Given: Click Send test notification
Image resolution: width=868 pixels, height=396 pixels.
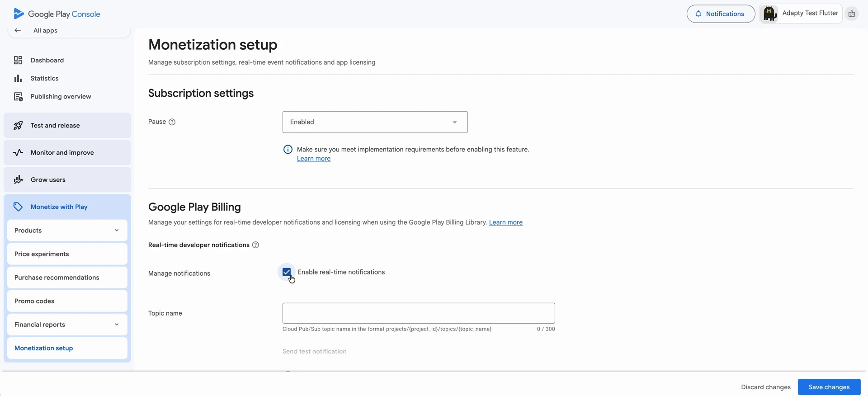Looking at the screenshot, I should coord(315,351).
